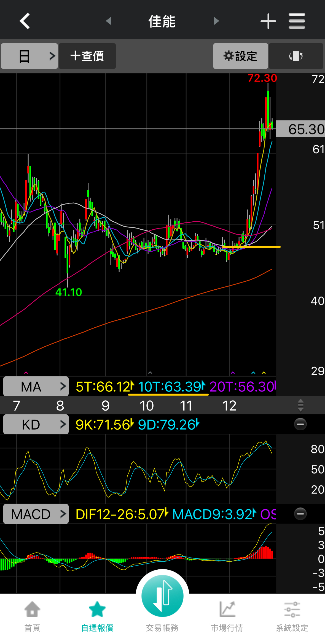Remove the MACD indicator panel

(x=300, y=514)
